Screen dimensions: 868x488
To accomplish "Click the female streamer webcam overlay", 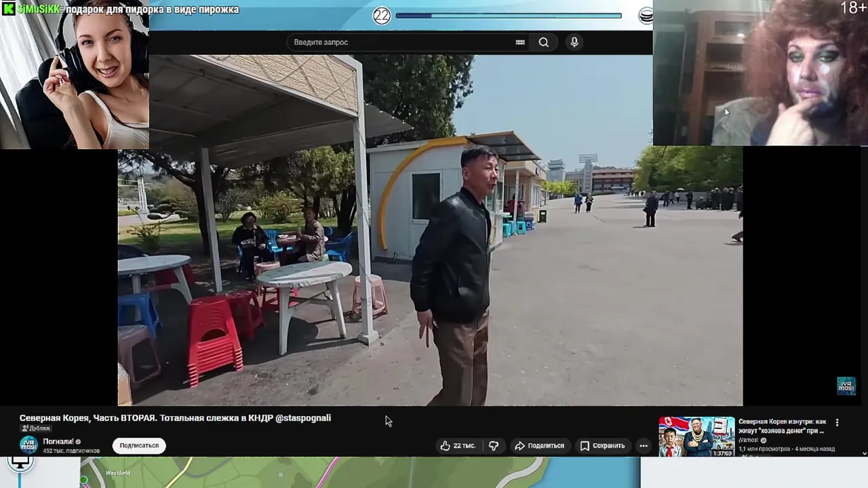I will [x=75, y=75].
